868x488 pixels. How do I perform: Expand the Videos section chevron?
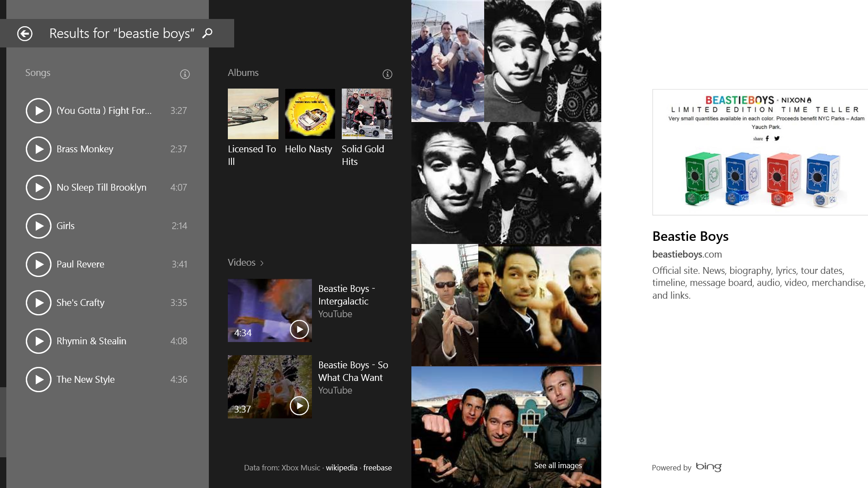coord(262,263)
